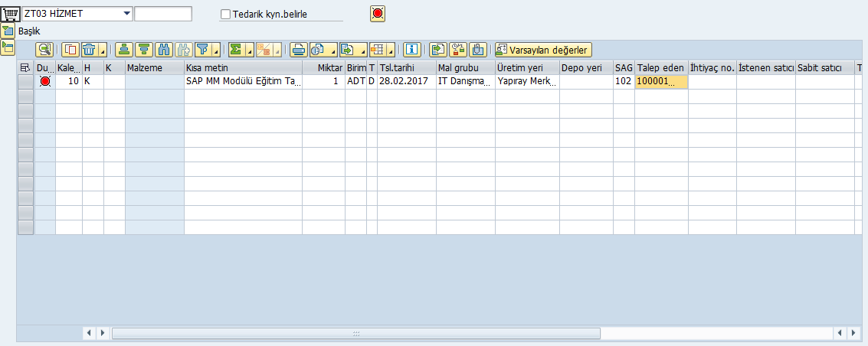Click the 'SAP MM Modülü Eğitim Ta...' cell
This screenshot has height=346, width=868.
(x=243, y=82)
